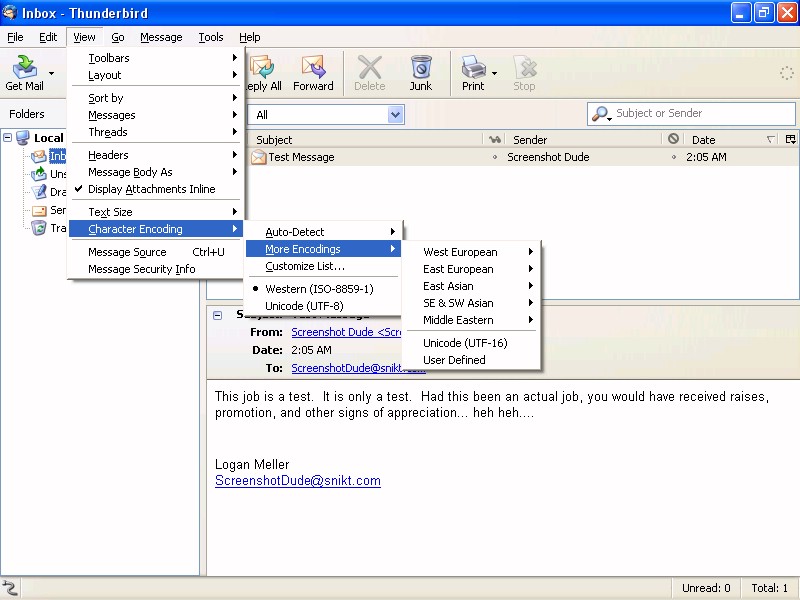
Task: Click the From sender email link
Action: pos(346,332)
